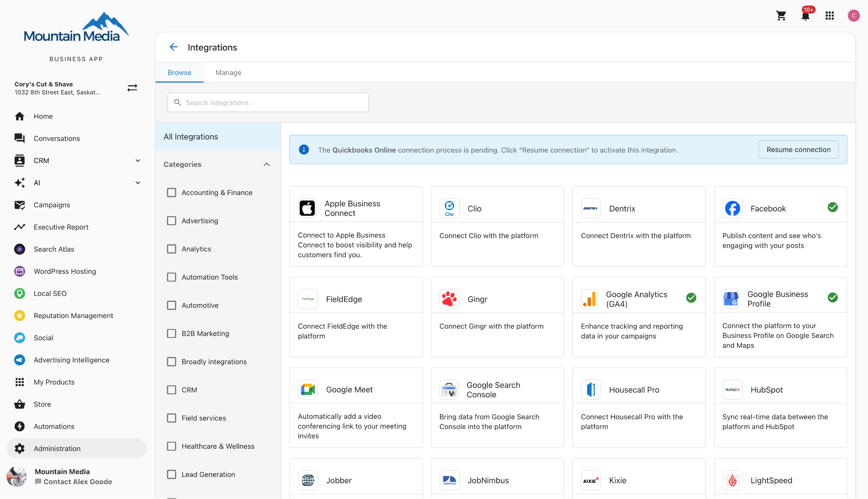Select Reputation Management in the sidebar
The width and height of the screenshot is (868, 499).
73,315
